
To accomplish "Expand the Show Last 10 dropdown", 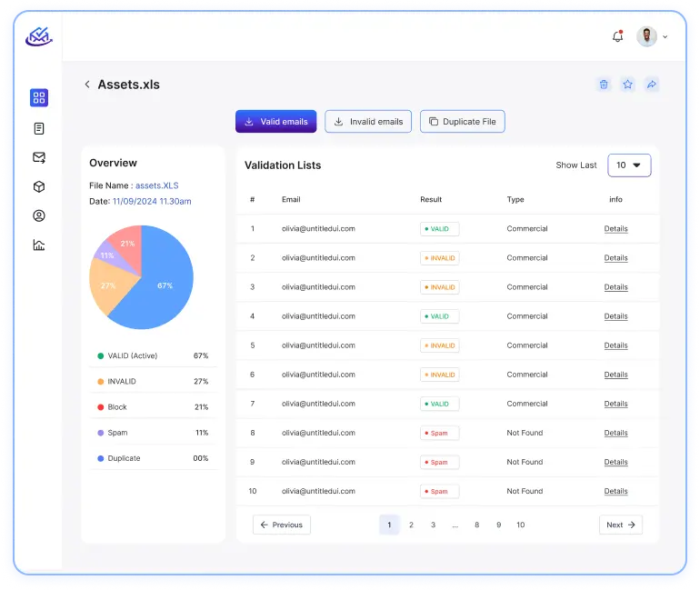I will coord(629,165).
